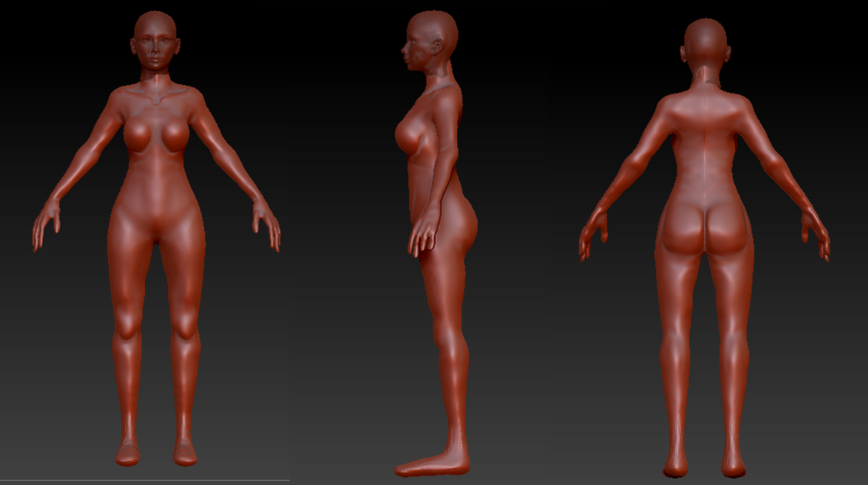The height and width of the screenshot is (485, 868).
Task: Click the head of the front-view model
Action: point(156,41)
